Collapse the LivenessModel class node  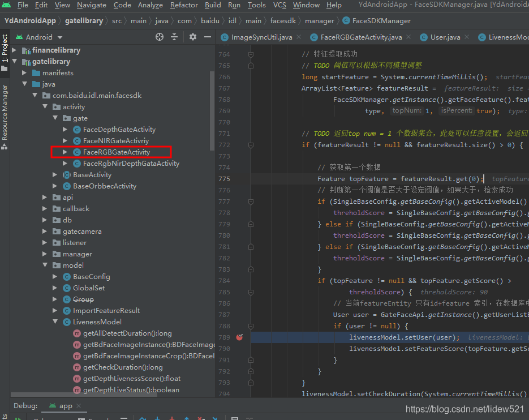(x=55, y=322)
